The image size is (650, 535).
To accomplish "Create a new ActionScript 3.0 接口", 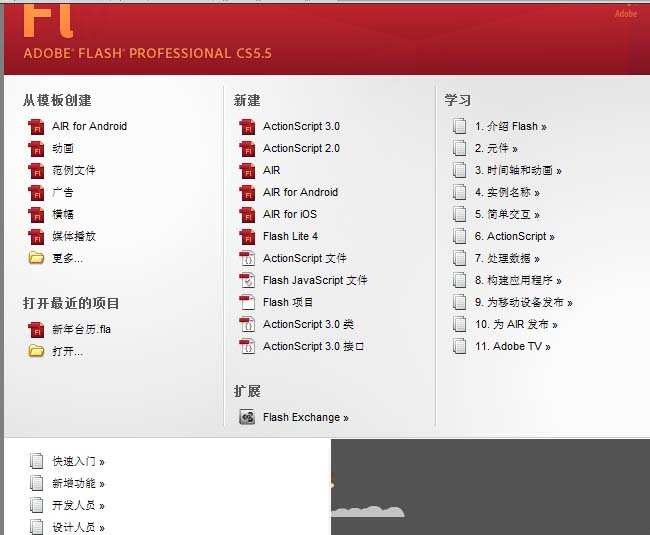I will (313, 346).
